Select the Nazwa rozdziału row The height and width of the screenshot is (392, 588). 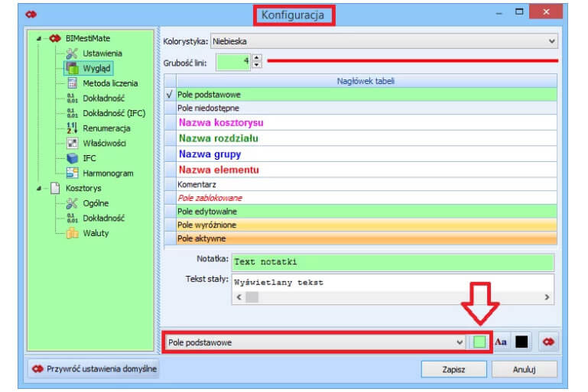pyautogui.click(x=366, y=138)
